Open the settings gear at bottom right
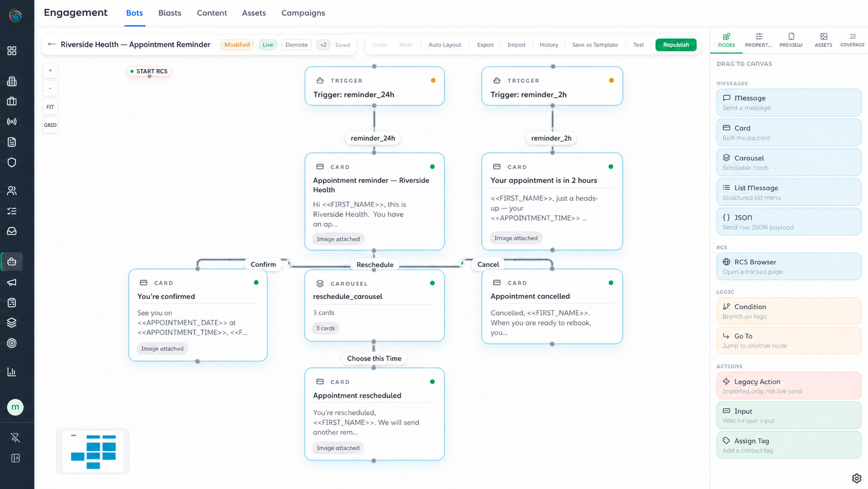The width and height of the screenshot is (868, 489). tap(857, 478)
